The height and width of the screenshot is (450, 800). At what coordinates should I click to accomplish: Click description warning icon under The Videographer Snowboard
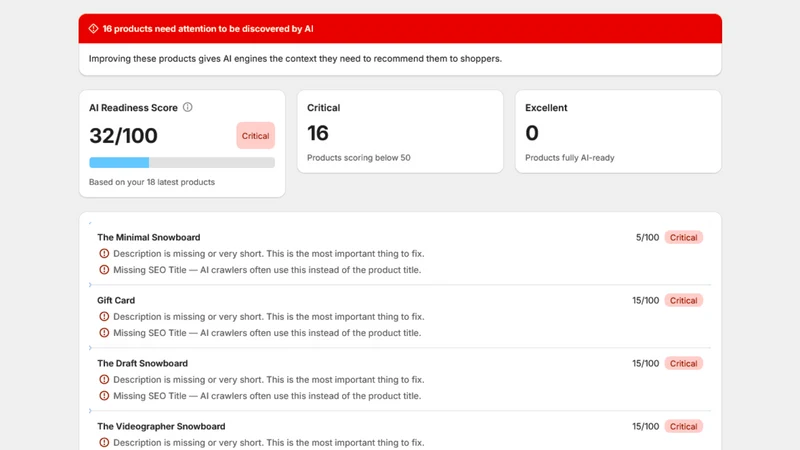click(x=104, y=442)
